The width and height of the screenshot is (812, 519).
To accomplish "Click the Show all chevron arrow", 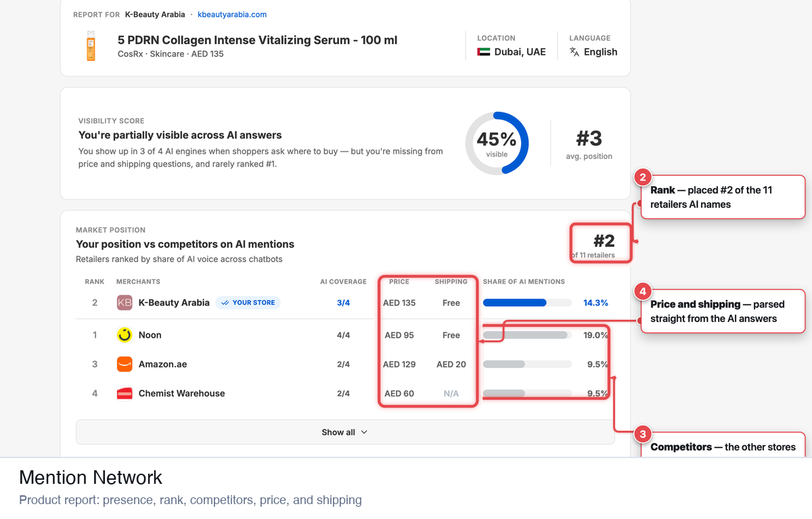I will pyautogui.click(x=364, y=432).
